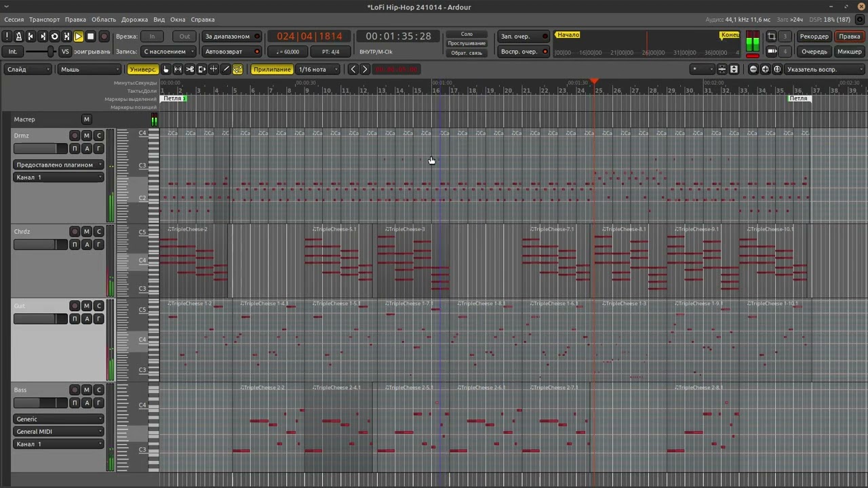The image size is (868, 488).
Task: Mute the Bass track
Action: click(86, 390)
